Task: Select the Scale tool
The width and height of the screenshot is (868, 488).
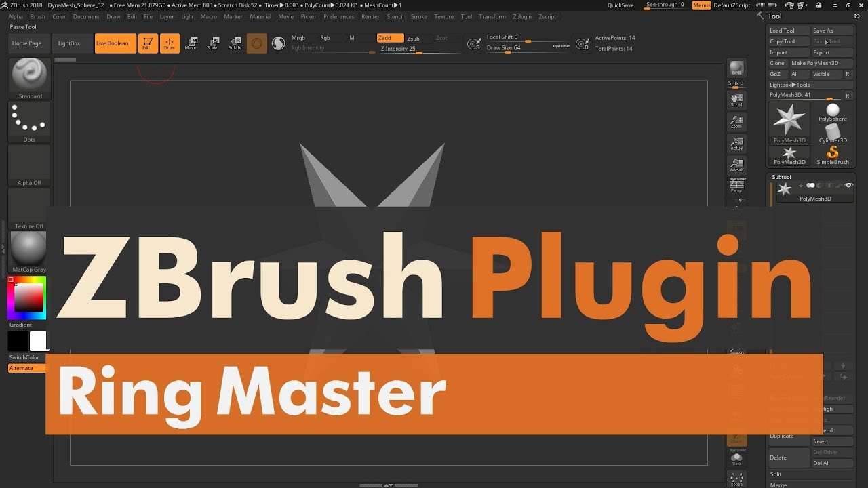Action: 212,43
